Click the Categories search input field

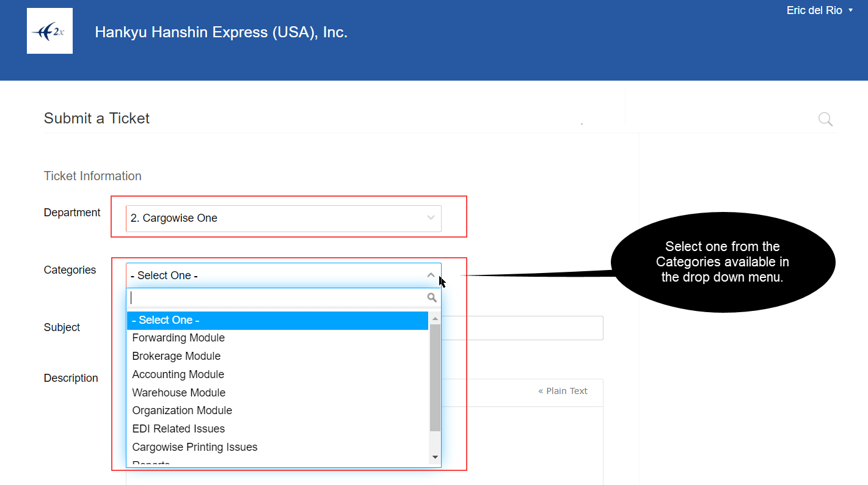(x=283, y=297)
